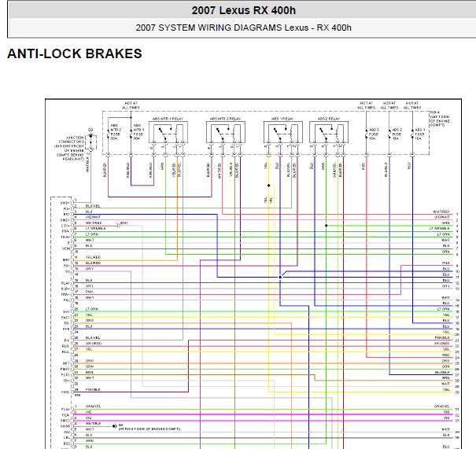Click the Junction Connector 2 symbol
Screen dimensions: 476x449
click(90, 142)
